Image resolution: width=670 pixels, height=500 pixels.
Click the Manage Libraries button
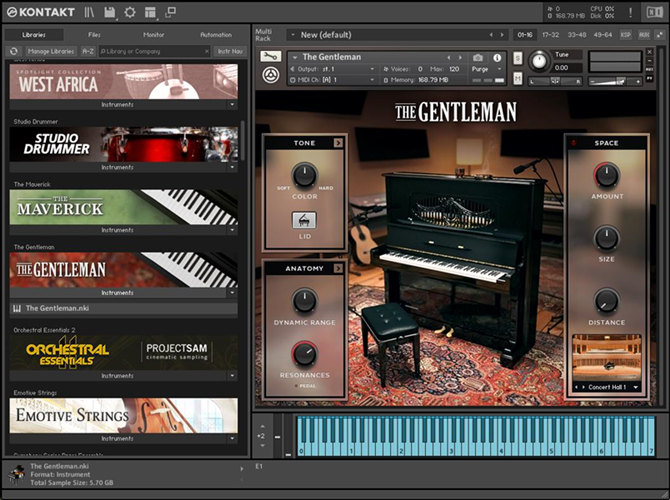click(50, 50)
